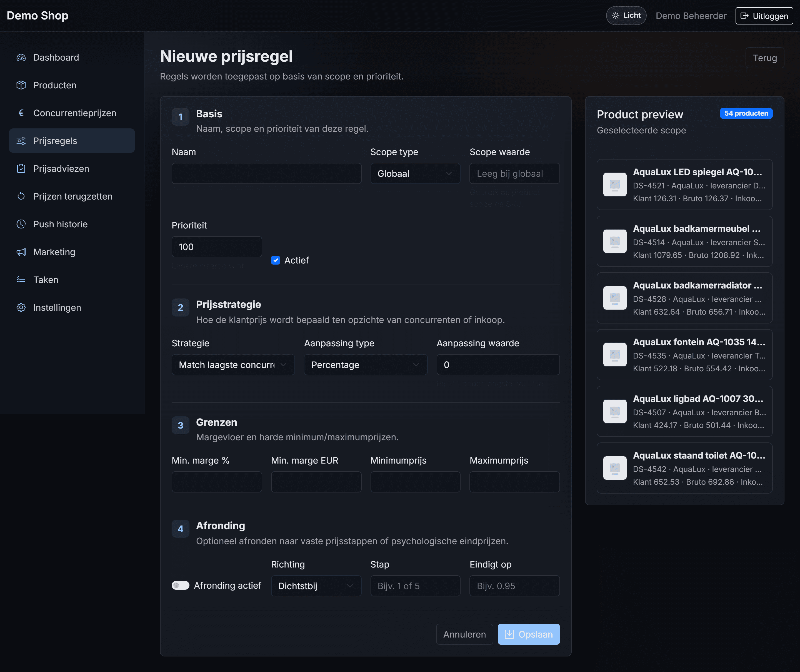Click the megaphone icon beside Marketing
Viewport: 800px width, 672px height.
tap(21, 252)
